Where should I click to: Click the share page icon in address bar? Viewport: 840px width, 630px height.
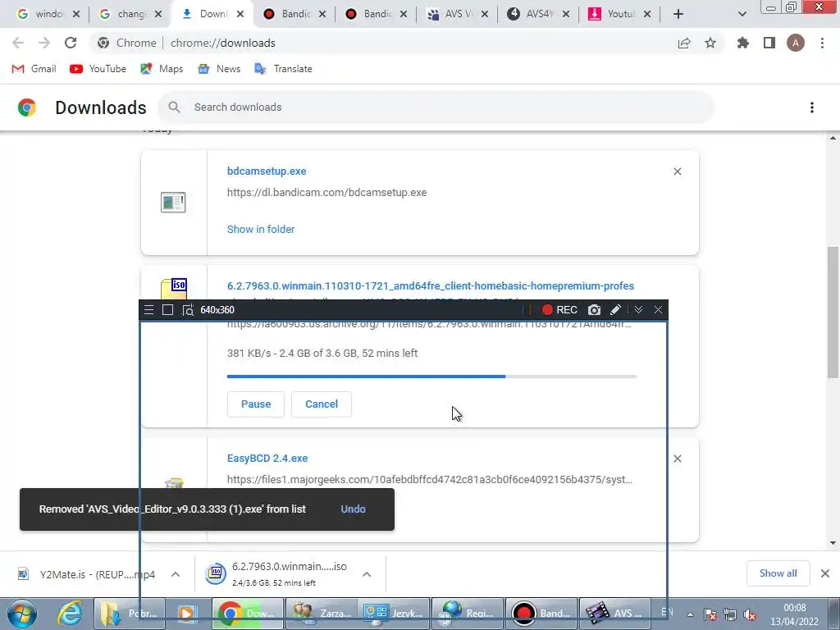click(x=684, y=43)
